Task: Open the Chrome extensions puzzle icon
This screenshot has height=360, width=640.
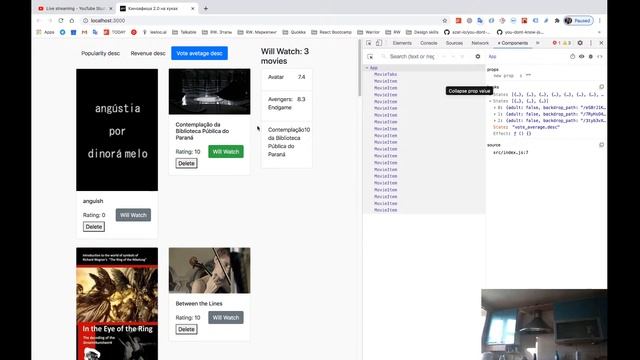Action: coord(557,20)
